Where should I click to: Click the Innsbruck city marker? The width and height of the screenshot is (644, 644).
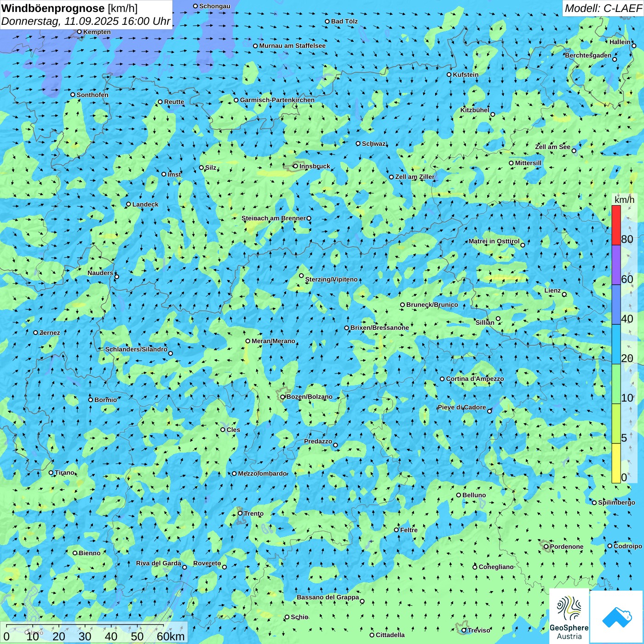[x=296, y=166]
